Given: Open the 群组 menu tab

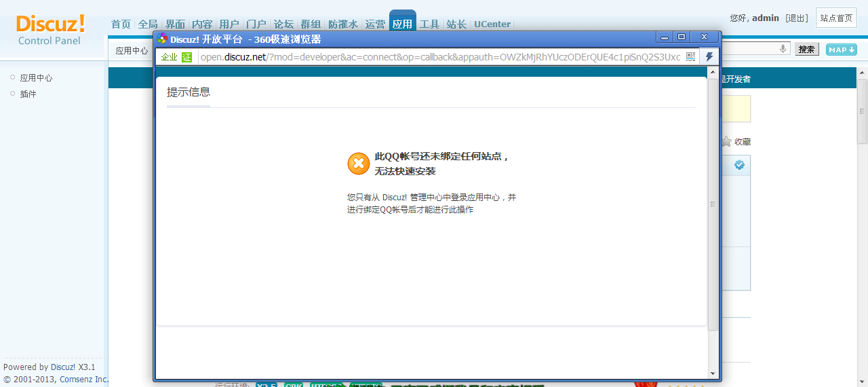Looking at the screenshot, I should [x=311, y=24].
